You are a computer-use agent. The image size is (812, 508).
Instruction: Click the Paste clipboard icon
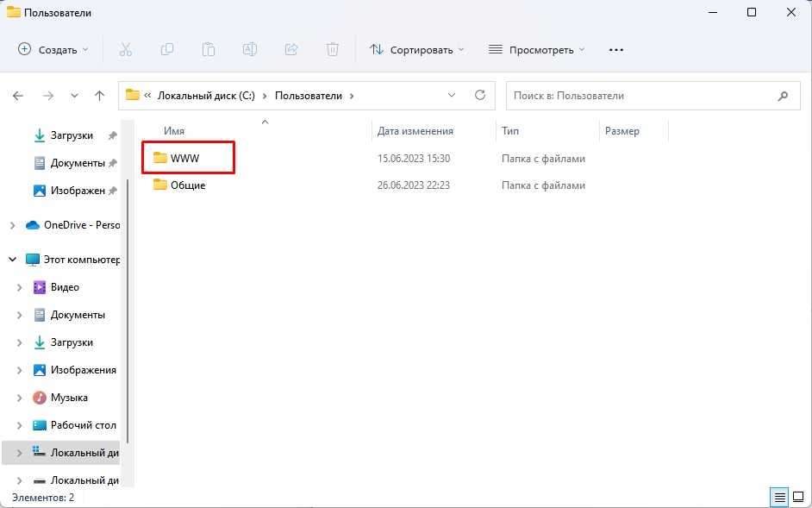click(208, 49)
